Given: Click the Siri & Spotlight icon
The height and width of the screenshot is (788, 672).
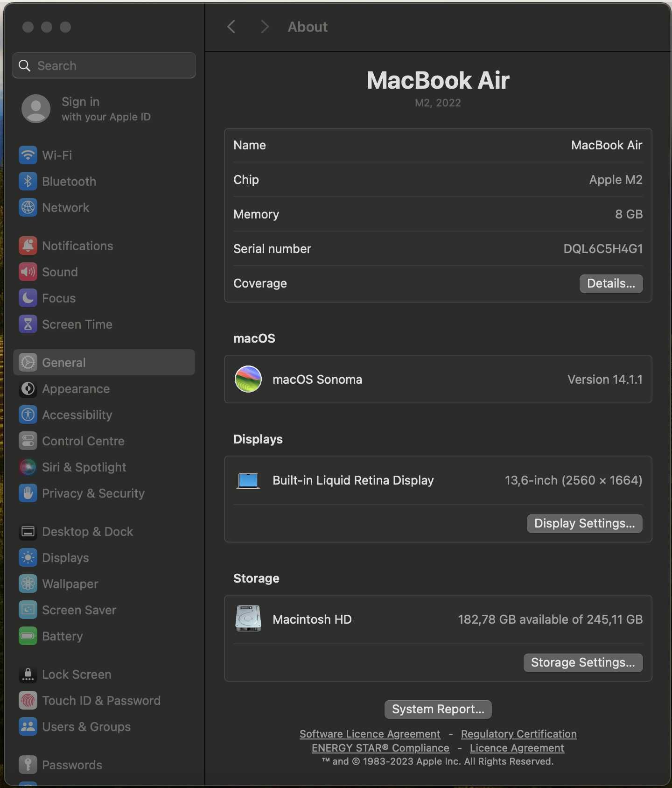Looking at the screenshot, I should coord(28,467).
